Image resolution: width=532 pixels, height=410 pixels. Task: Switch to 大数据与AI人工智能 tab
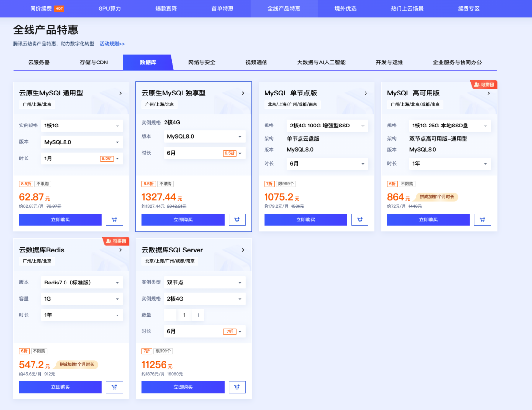(321, 63)
